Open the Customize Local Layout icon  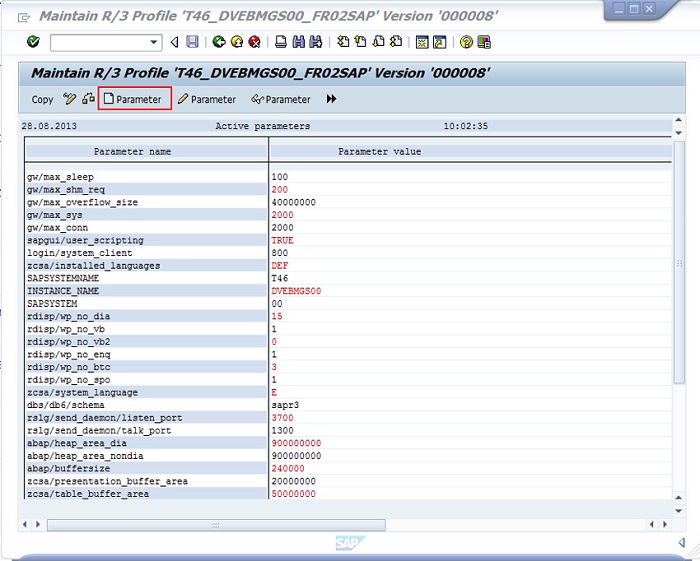click(x=484, y=42)
